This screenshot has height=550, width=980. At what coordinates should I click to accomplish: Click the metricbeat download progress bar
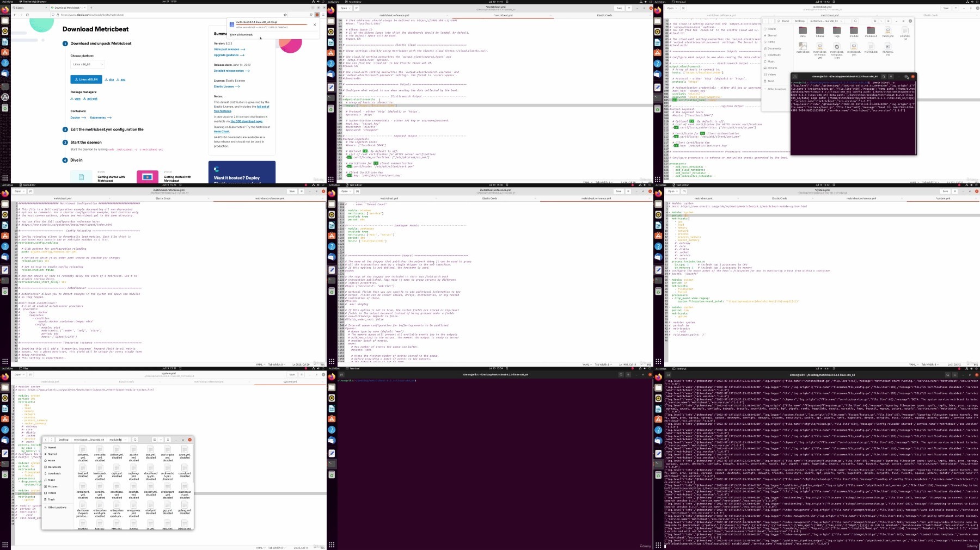coord(271,24)
